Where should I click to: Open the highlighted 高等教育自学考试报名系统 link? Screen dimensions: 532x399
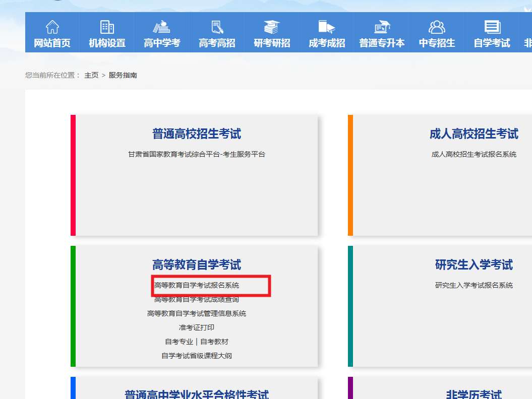197,285
